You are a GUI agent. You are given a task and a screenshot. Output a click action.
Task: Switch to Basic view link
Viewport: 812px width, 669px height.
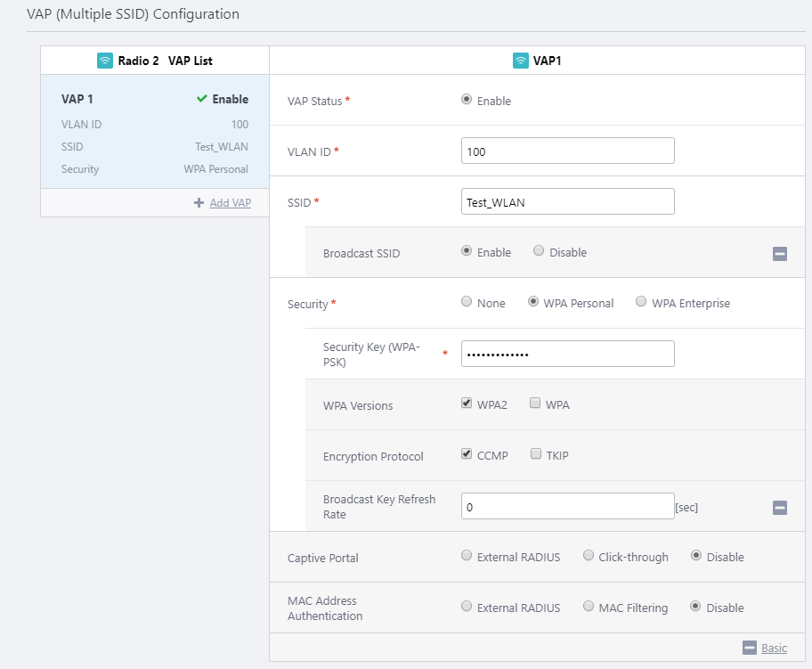coord(774,649)
